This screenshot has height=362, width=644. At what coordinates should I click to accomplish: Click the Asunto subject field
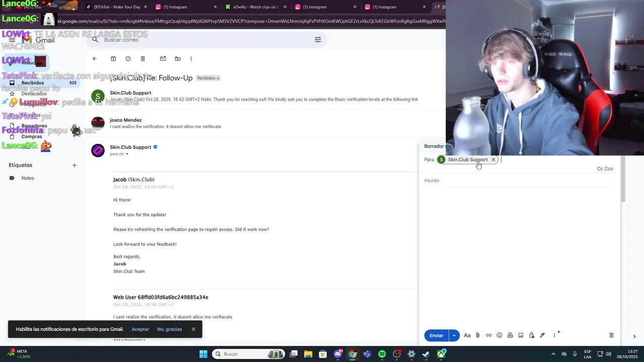click(x=518, y=180)
